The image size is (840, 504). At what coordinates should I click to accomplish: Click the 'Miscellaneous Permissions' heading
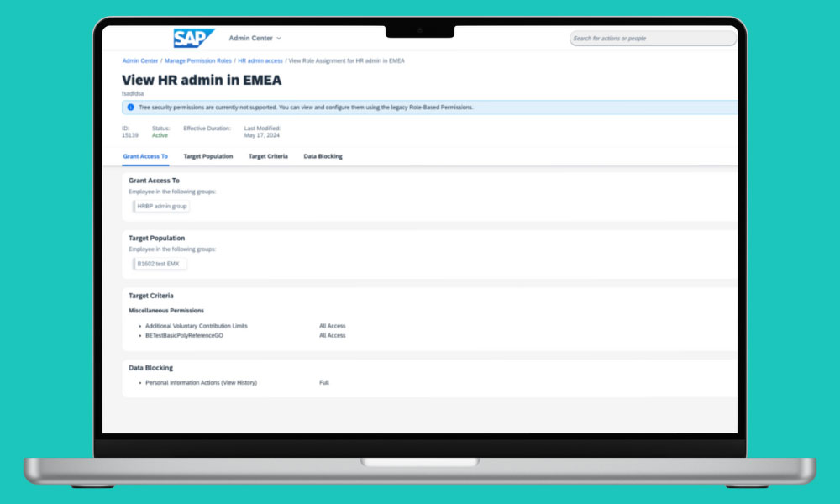click(x=166, y=311)
